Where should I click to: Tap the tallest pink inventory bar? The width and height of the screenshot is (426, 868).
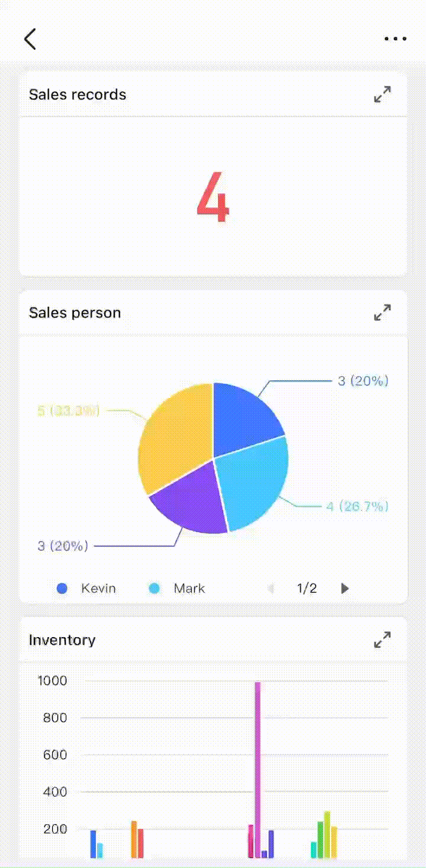tap(257, 769)
